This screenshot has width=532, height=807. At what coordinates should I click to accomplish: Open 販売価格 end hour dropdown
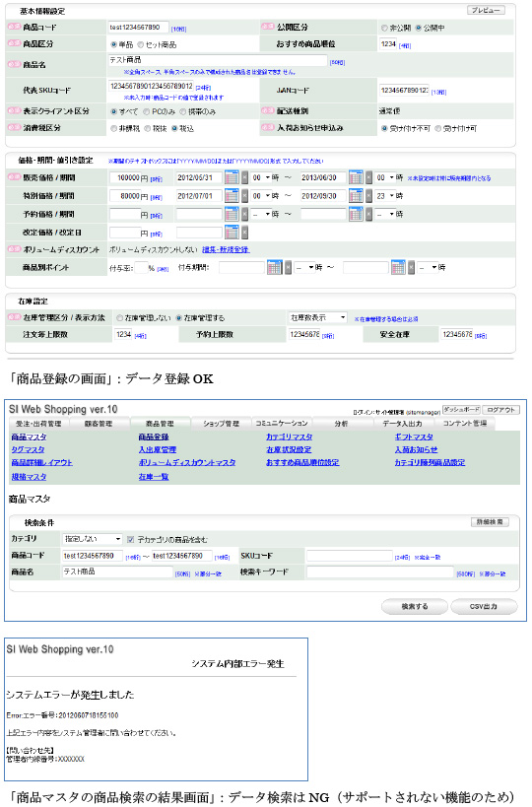(385, 177)
